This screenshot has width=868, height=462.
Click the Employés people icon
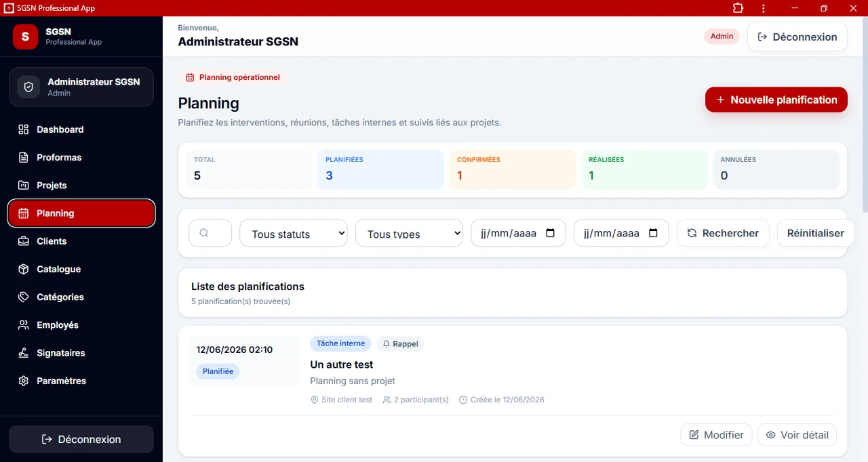pyautogui.click(x=24, y=325)
